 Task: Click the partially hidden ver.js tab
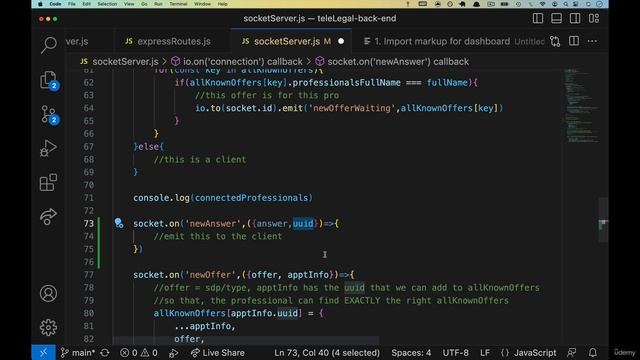77,41
